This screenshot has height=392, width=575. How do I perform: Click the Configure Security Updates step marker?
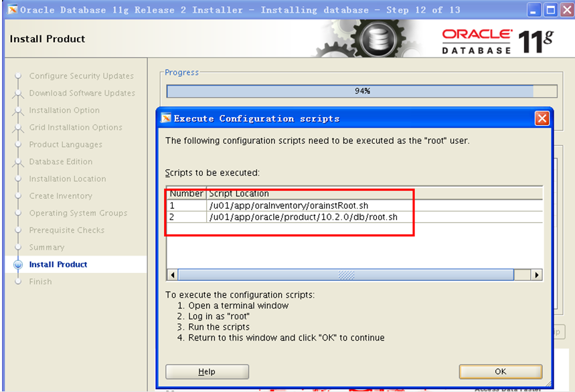tap(18, 76)
